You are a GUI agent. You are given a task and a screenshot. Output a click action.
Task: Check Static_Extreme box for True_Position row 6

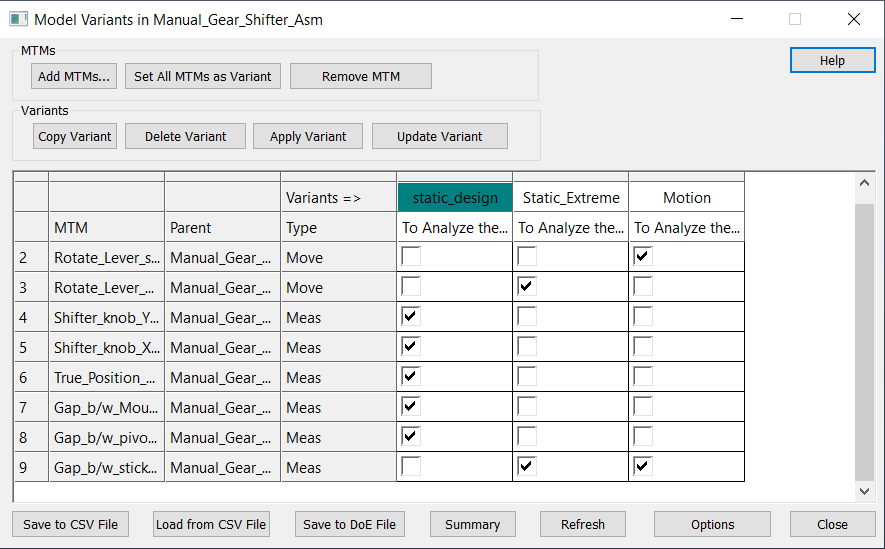click(x=527, y=376)
